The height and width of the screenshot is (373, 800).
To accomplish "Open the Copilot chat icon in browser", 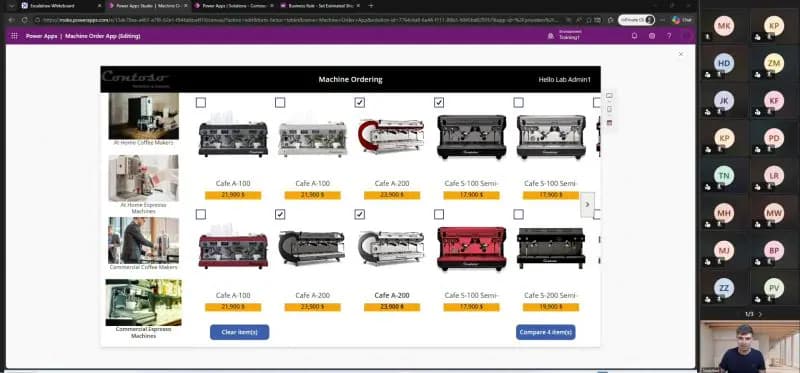I will 681,20.
